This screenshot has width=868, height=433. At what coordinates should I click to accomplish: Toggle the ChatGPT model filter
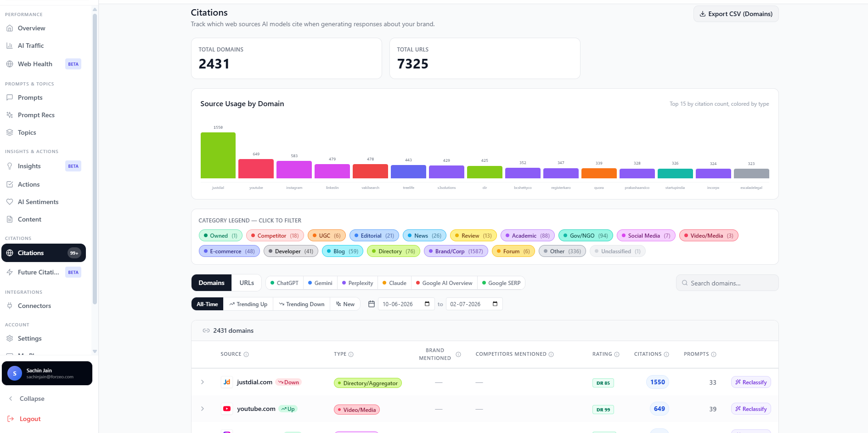pyautogui.click(x=284, y=283)
